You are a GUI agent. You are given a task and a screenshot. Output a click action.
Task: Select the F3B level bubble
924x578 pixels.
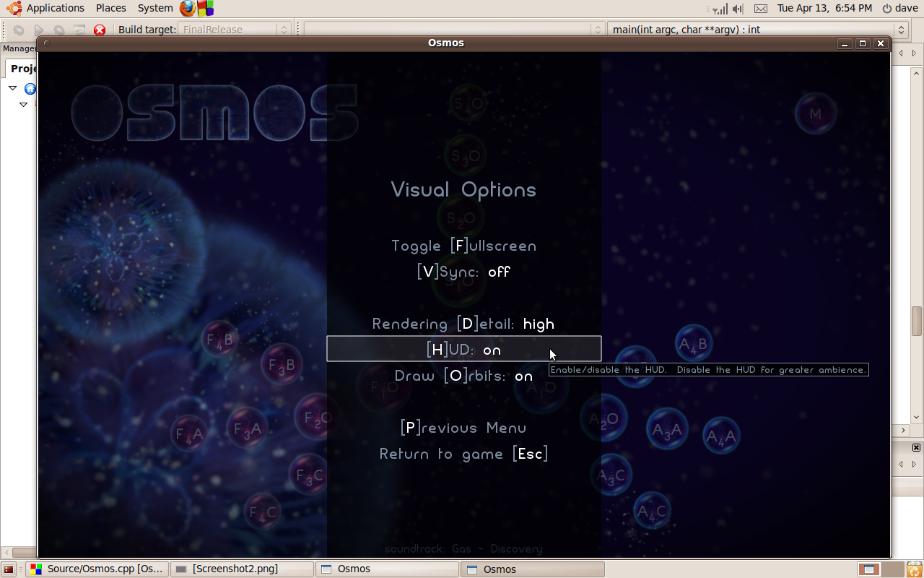[x=282, y=365]
